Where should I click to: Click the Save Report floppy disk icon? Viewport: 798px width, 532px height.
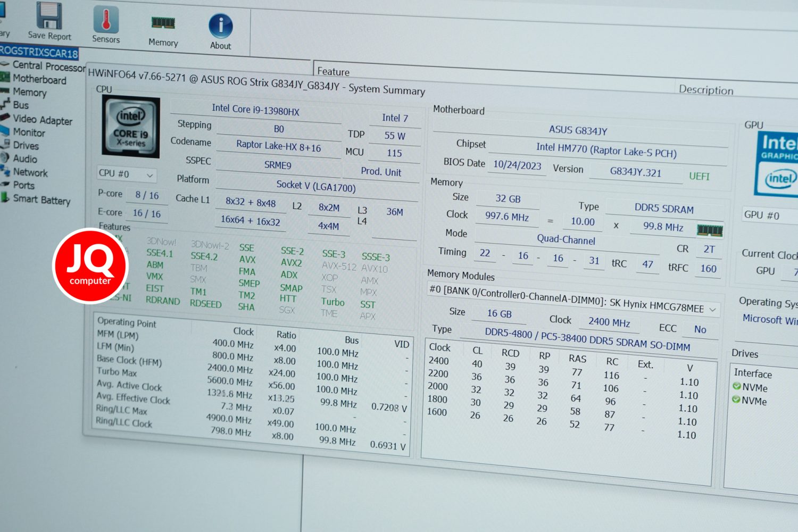click(x=49, y=16)
